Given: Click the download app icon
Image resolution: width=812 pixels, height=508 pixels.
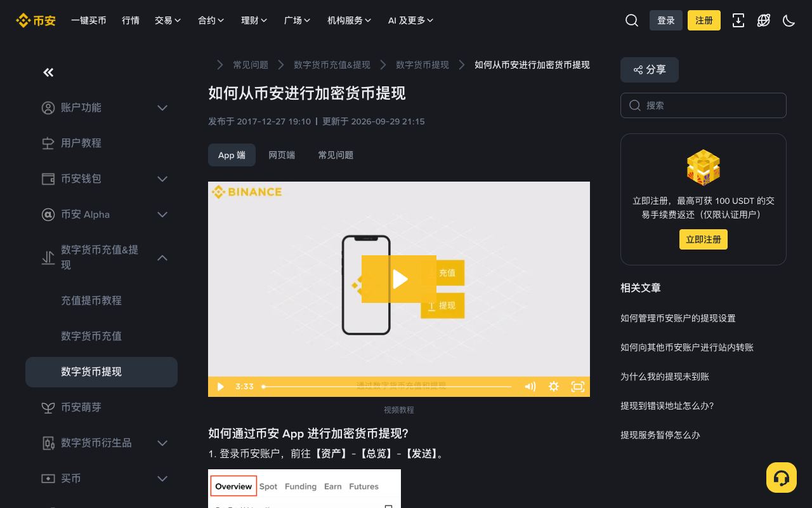Looking at the screenshot, I should (x=738, y=20).
